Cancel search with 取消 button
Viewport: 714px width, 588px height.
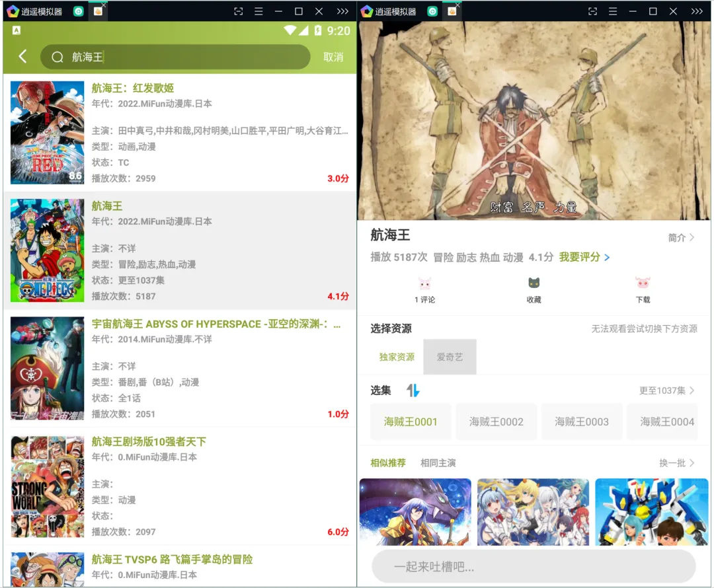tap(333, 57)
